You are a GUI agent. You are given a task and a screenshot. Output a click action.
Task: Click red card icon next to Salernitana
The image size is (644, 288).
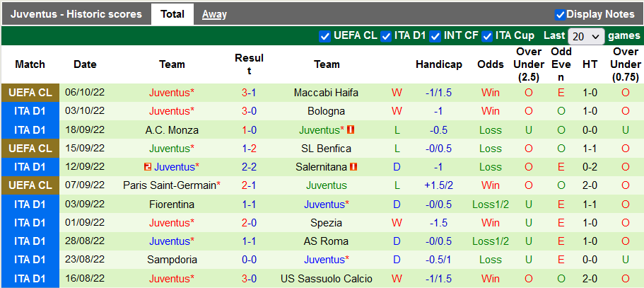pyautogui.click(x=353, y=167)
